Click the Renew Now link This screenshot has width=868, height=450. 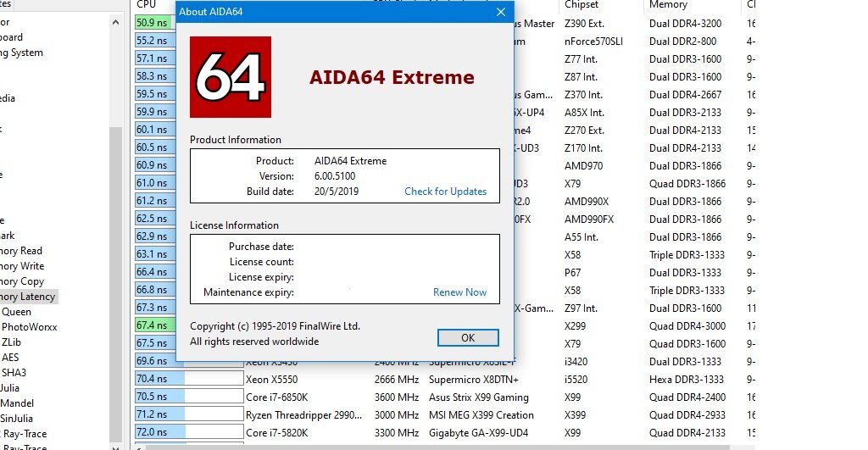pyautogui.click(x=459, y=292)
